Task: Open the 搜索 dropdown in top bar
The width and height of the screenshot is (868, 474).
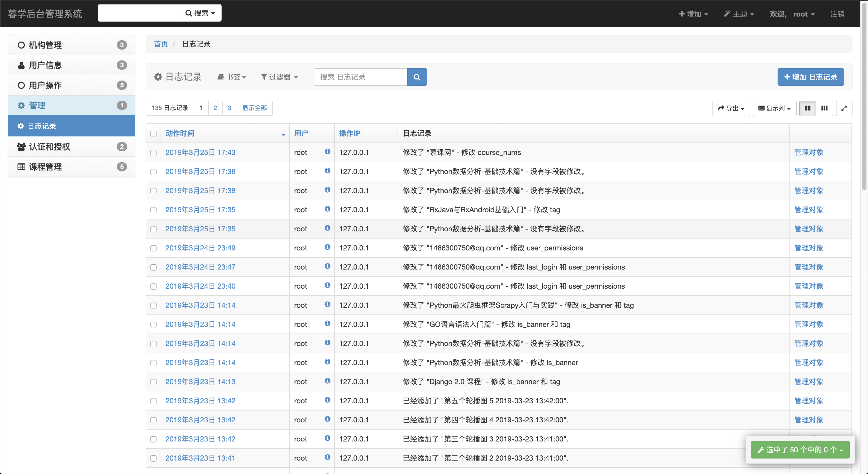Action: pyautogui.click(x=200, y=13)
